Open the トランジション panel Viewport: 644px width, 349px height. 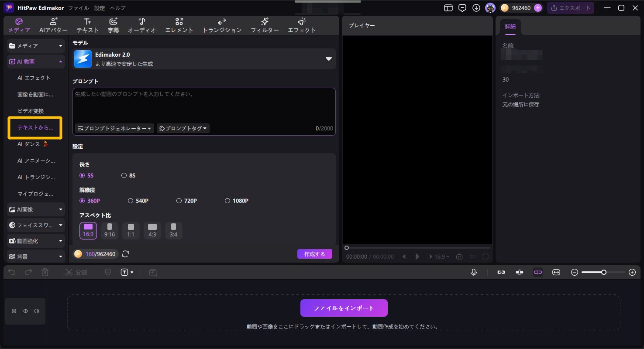click(222, 25)
